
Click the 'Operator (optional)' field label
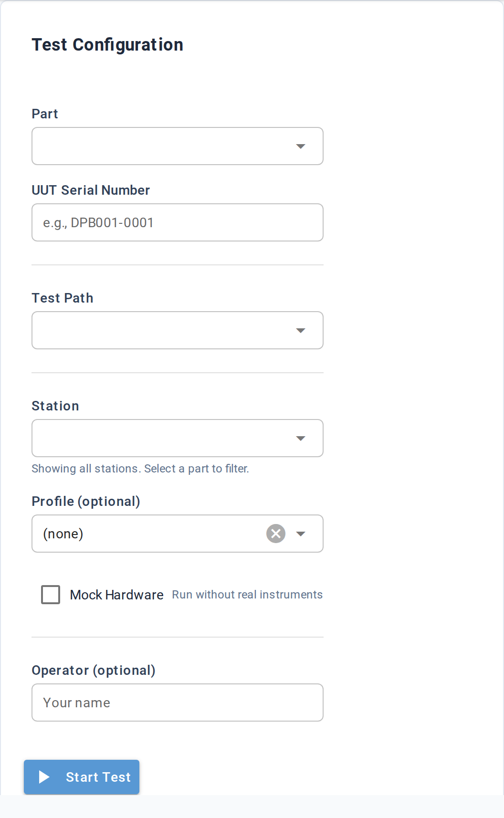click(x=94, y=670)
